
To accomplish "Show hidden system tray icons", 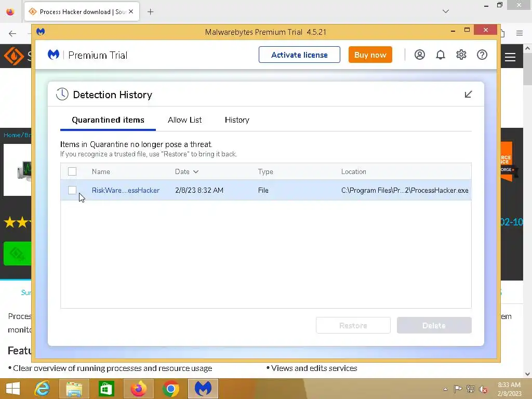I will click(445, 389).
